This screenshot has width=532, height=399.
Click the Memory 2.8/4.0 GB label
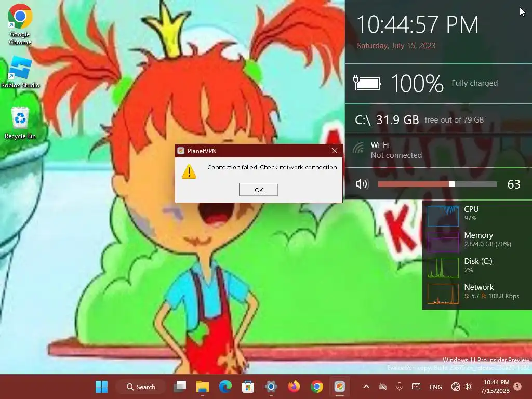(x=487, y=239)
